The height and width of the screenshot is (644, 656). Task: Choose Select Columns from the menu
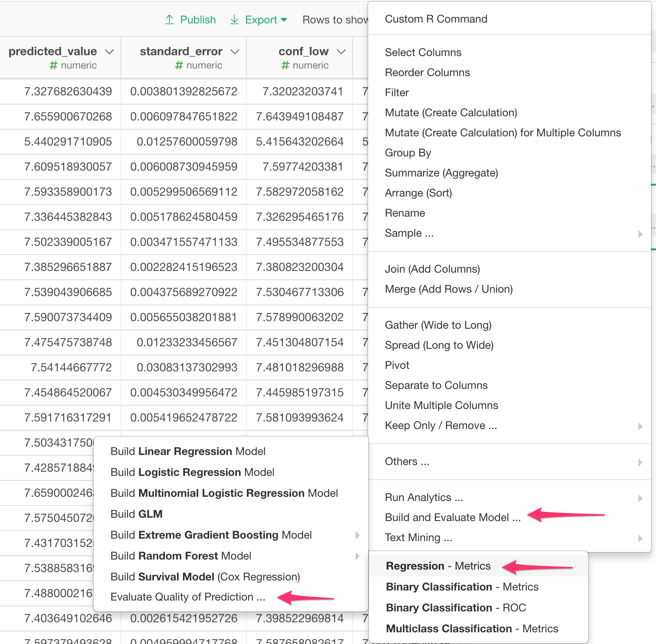tap(423, 52)
